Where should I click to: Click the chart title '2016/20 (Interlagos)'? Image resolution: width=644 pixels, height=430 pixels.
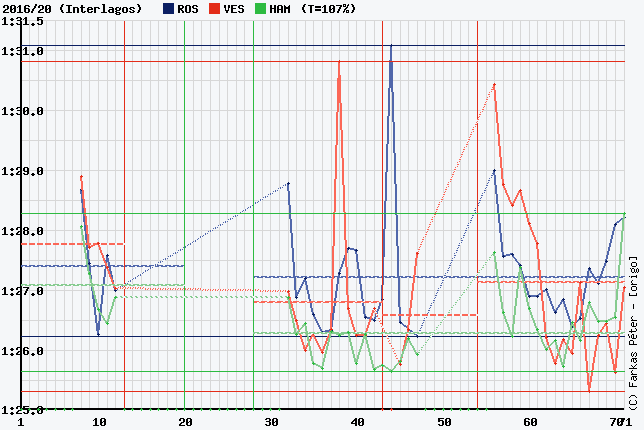pos(72,9)
